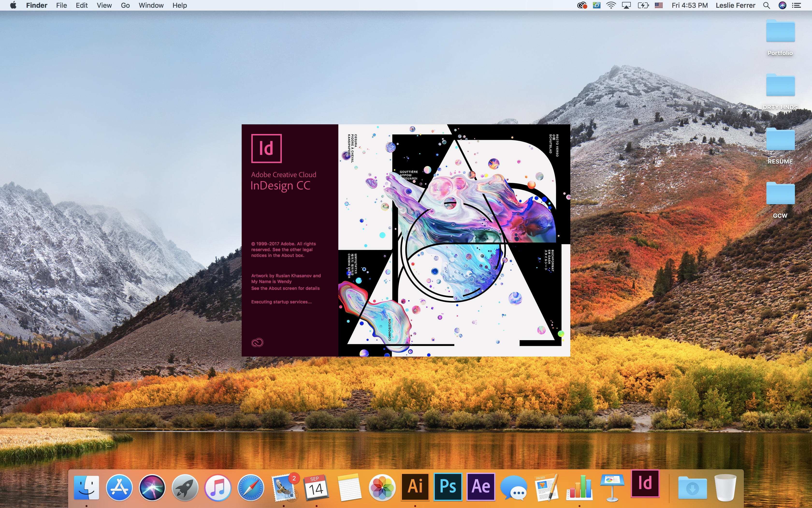The image size is (812, 508).
Task: Switch to Adobe Illustrator in the Dock
Action: coord(415,486)
